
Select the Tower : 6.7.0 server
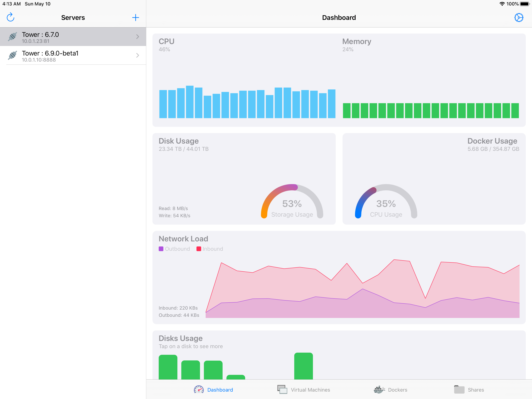point(72,37)
